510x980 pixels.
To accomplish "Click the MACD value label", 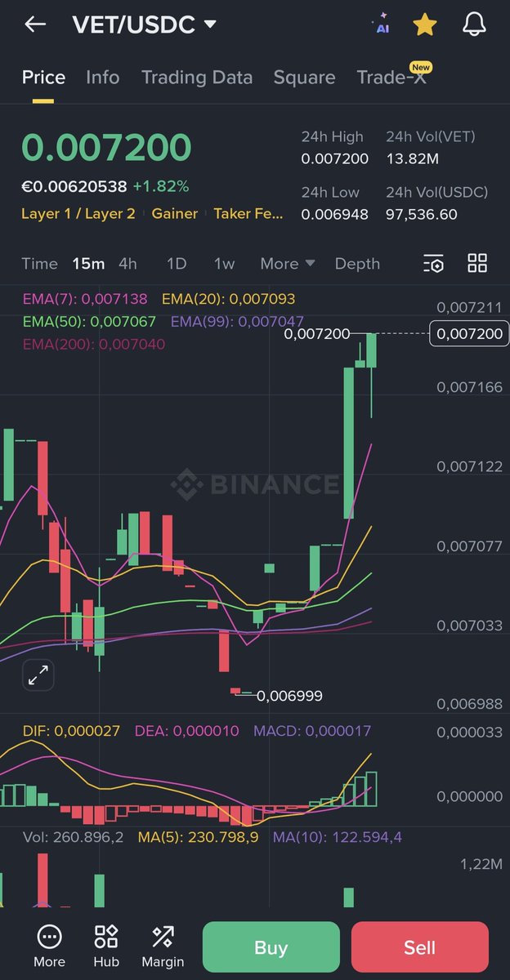I will [312, 731].
